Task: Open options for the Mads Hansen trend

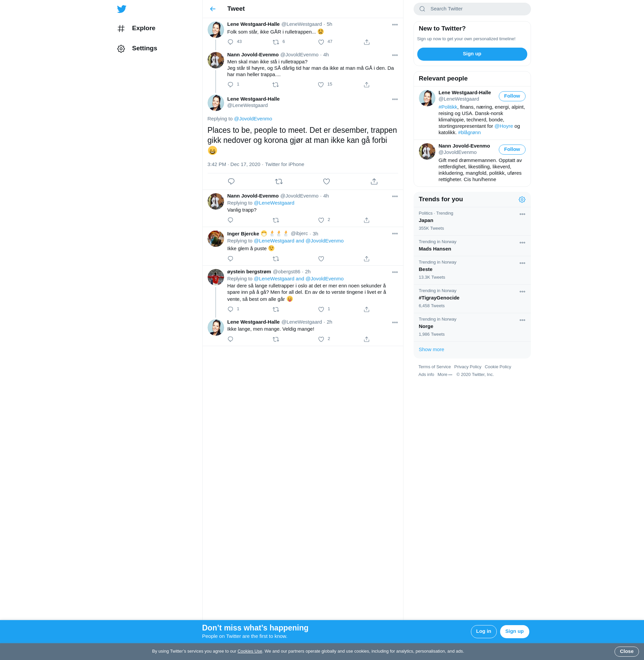Action: click(x=522, y=243)
